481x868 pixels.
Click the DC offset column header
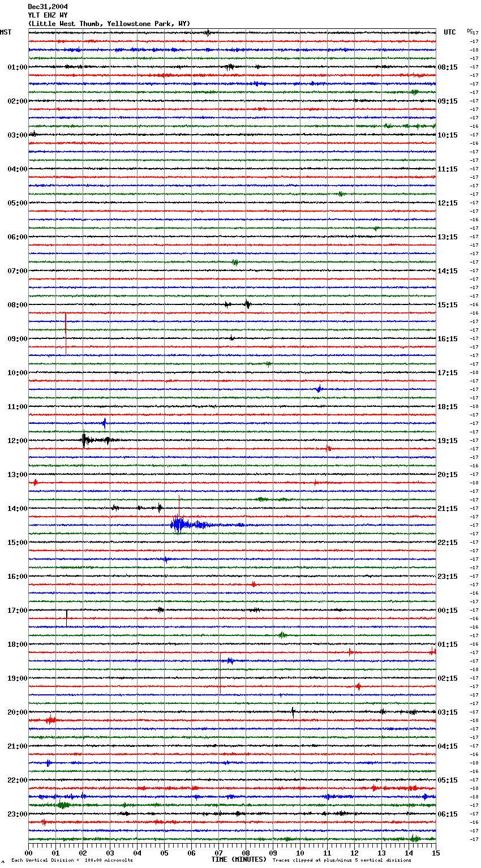[470, 31]
